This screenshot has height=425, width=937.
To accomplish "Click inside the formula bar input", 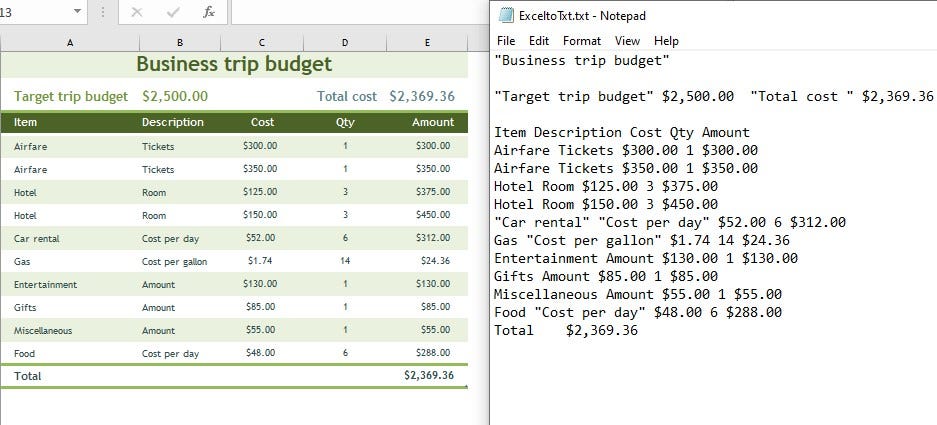I will pos(360,12).
